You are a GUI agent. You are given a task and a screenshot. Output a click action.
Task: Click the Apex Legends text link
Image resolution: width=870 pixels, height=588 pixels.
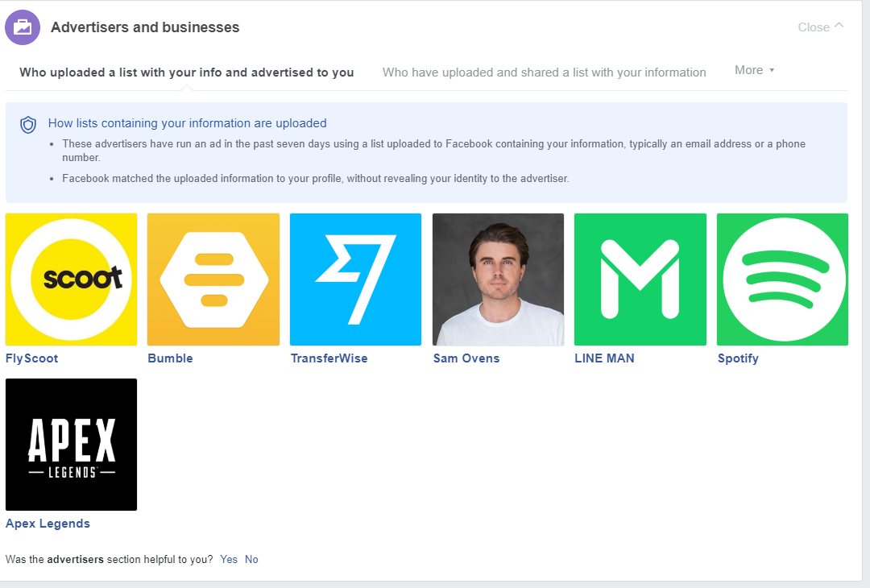tap(48, 524)
